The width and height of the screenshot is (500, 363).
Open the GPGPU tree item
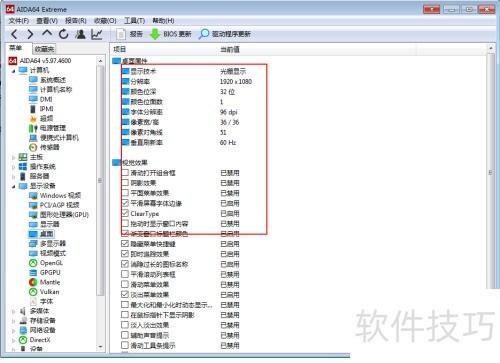pyautogui.click(x=45, y=273)
